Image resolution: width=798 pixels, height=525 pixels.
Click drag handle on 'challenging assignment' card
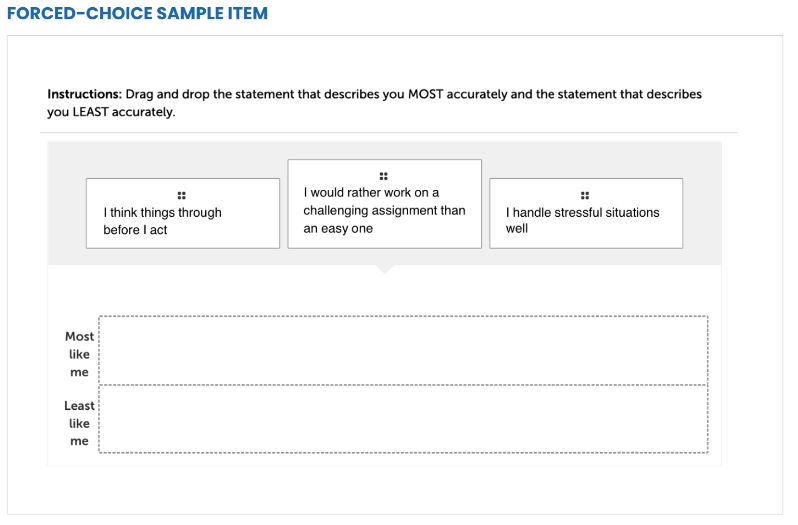coord(384,176)
